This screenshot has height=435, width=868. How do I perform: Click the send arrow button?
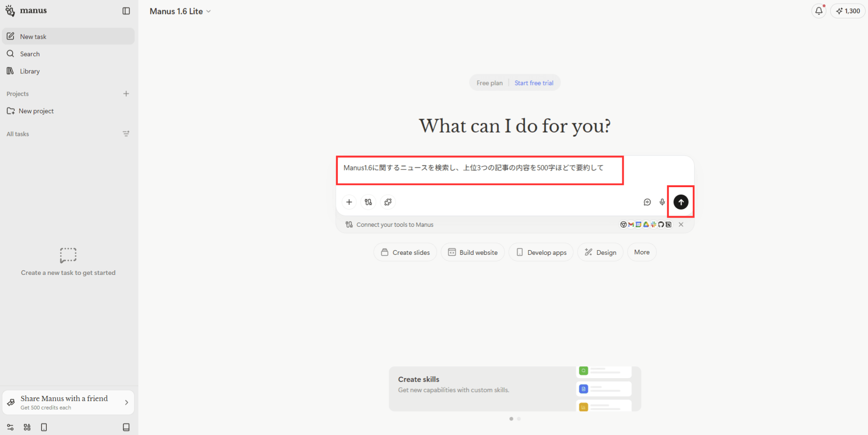(681, 202)
